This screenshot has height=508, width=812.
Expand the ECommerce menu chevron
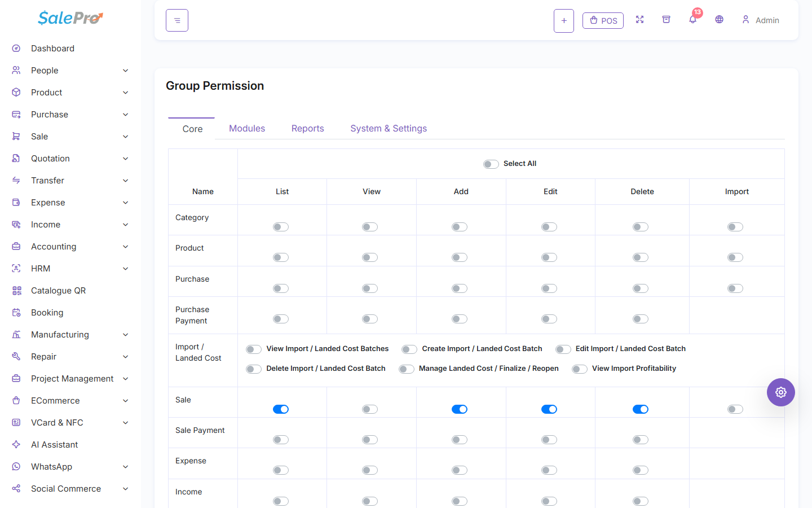(126, 401)
